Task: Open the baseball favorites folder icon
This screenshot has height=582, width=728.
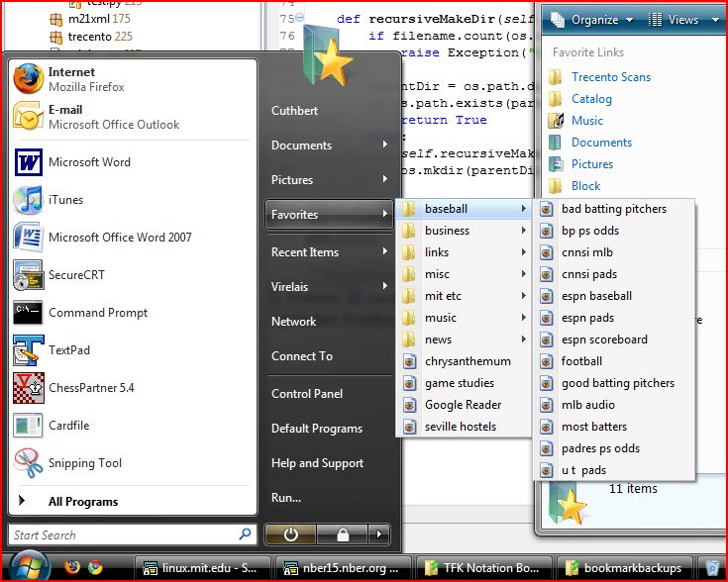Action: pos(408,209)
